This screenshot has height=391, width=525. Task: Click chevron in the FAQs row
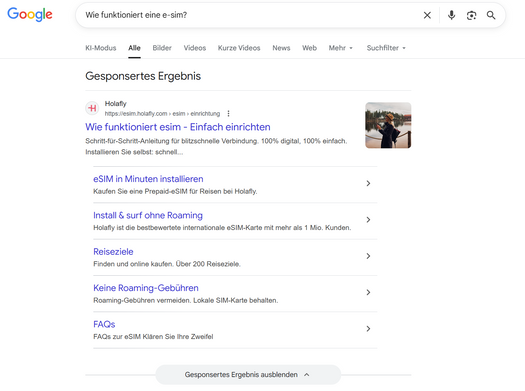(368, 329)
